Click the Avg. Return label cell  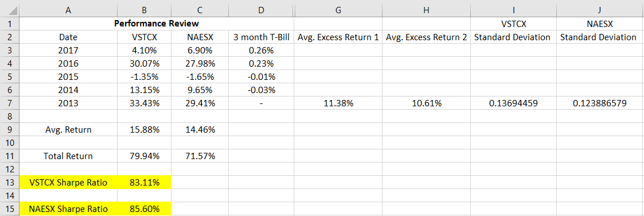[x=68, y=130]
